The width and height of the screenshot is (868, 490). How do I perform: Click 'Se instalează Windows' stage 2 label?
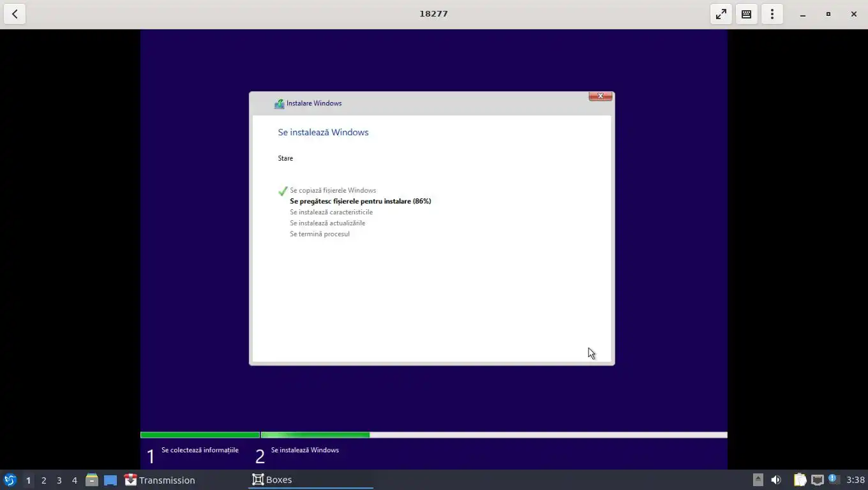coord(304,450)
